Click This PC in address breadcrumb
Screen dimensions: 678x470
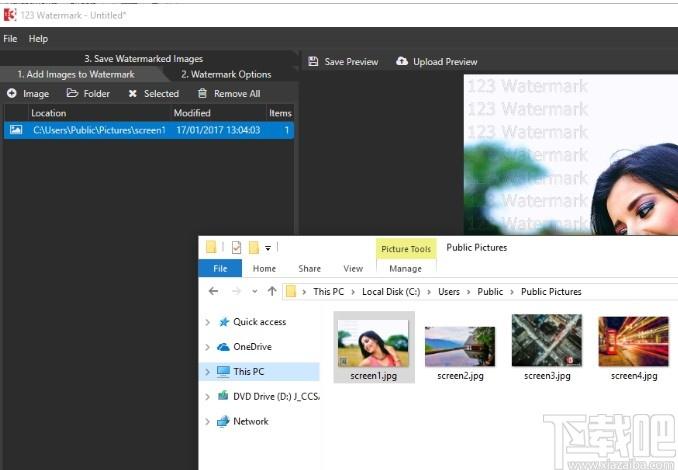329,292
